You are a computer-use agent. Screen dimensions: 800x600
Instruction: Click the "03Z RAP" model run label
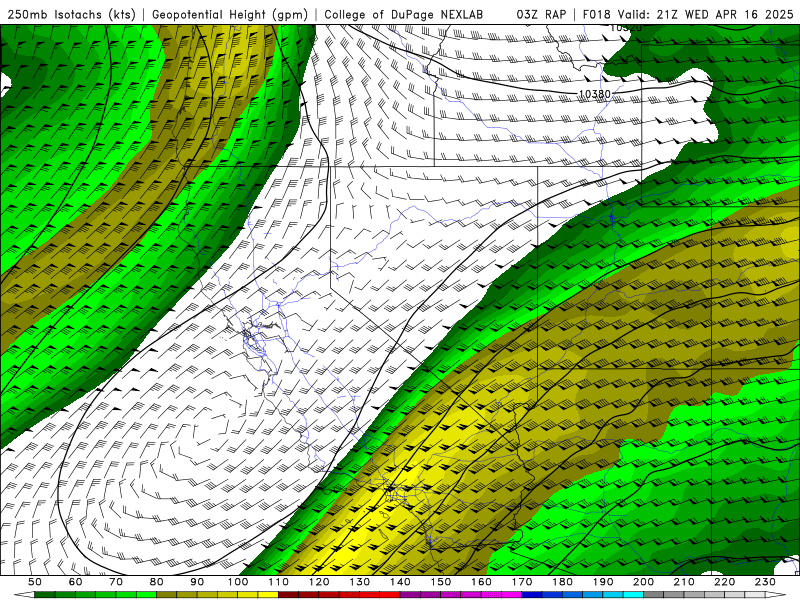pyautogui.click(x=541, y=14)
